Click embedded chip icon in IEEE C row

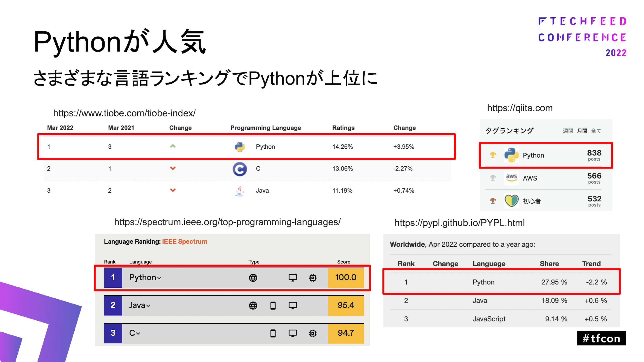pyautogui.click(x=313, y=333)
